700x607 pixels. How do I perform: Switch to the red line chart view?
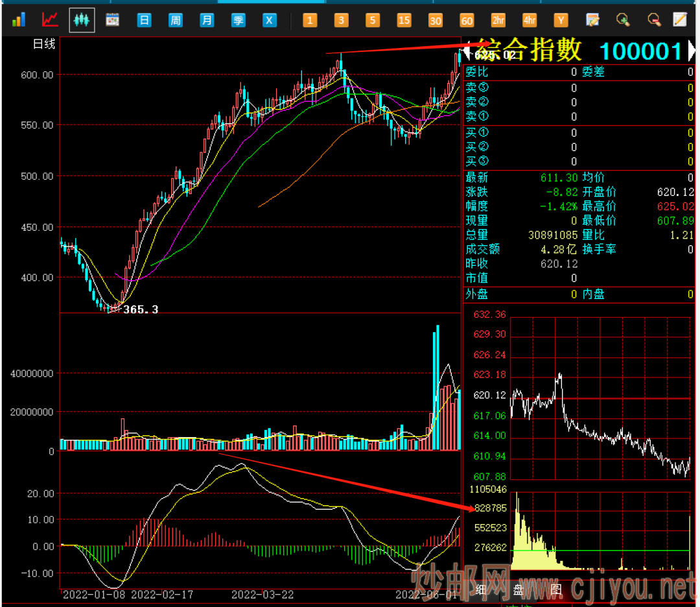click(x=50, y=20)
